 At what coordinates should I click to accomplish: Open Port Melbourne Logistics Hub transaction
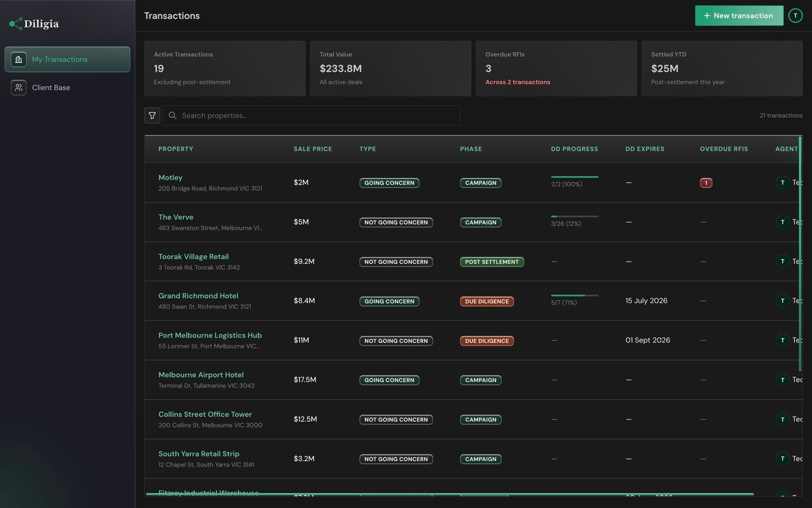[x=210, y=335]
